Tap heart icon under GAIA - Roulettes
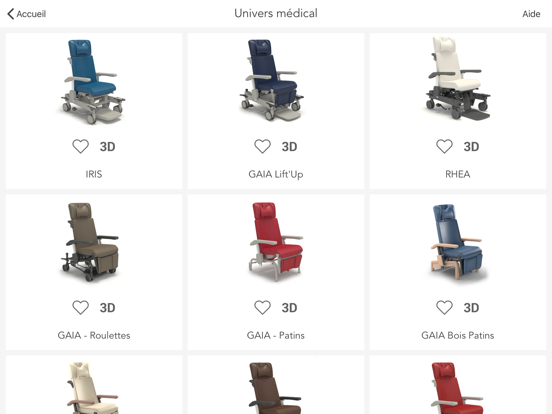The width and height of the screenshot is (552, 414). [x=81, y=308]
